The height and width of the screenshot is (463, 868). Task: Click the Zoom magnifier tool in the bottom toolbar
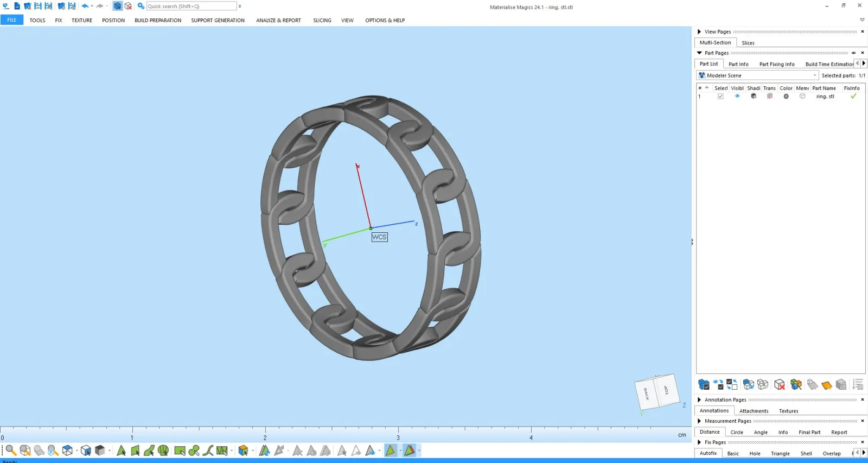point(11,451)
